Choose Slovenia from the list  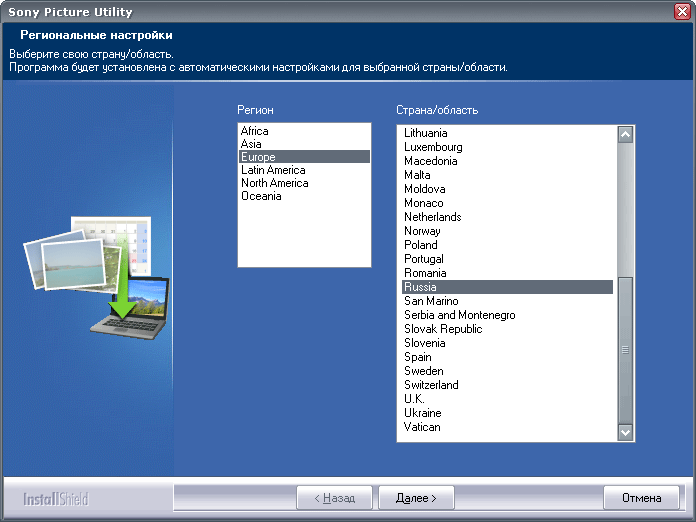pos(507,343)
